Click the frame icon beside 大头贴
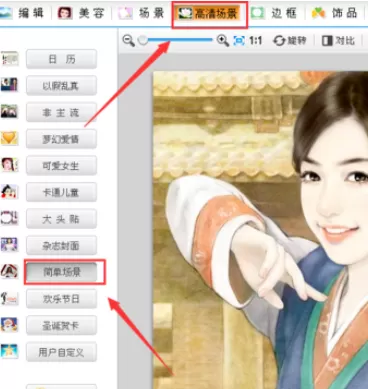Viewport: 368px width, 389px height. click(x=9, y=218)
